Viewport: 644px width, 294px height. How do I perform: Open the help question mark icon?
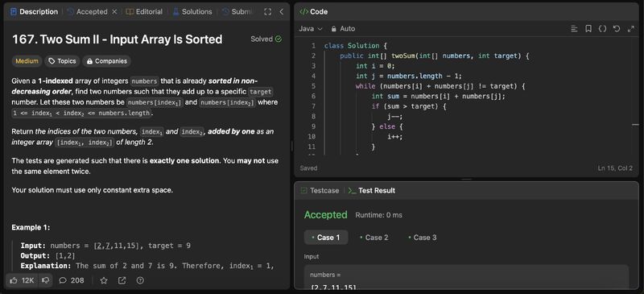(x=140, y=280)
